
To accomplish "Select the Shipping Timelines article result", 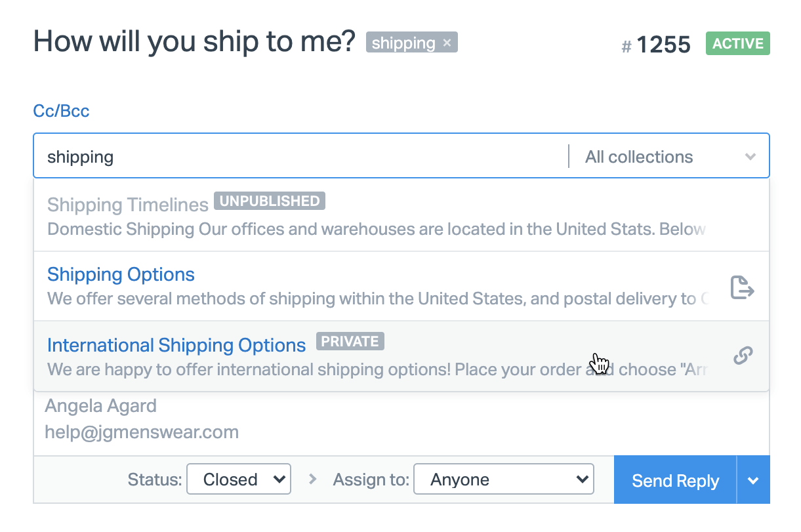I will point(128,205).
